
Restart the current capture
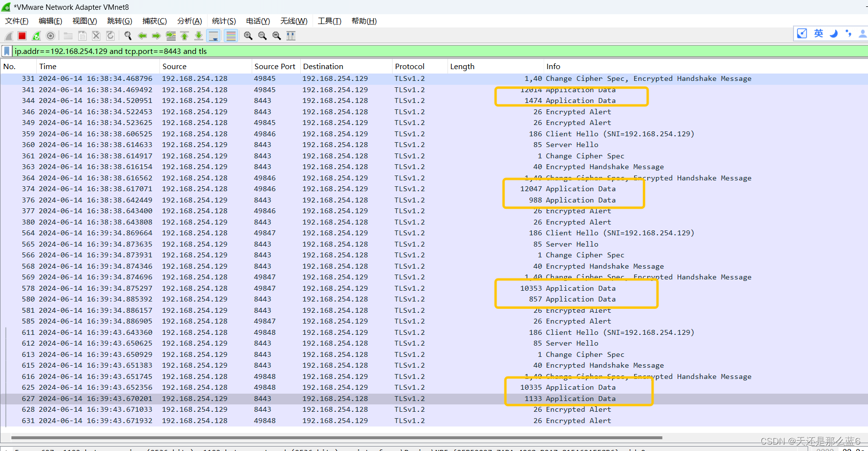point(36,35)
